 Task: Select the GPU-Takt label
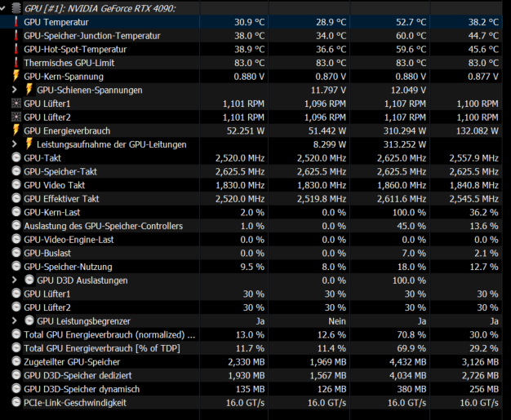point(42,158)
